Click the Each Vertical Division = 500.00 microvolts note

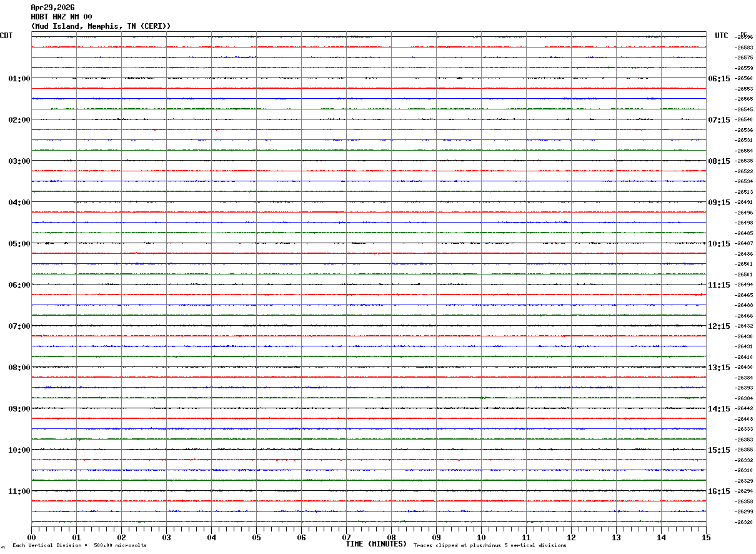[x=79, y=546]
